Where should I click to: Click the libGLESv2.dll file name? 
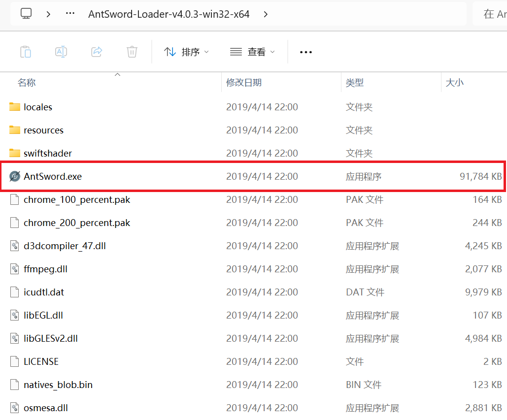(51, 338)
